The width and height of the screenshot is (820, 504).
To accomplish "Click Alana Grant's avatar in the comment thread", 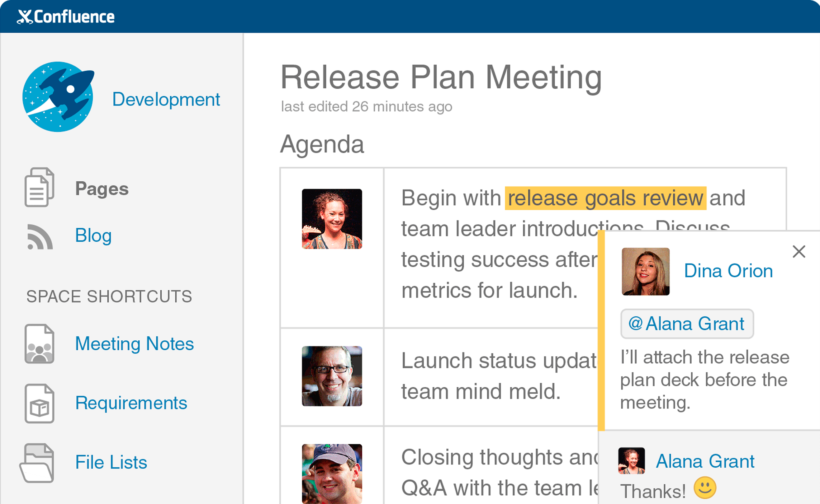I will pos(632,462).
